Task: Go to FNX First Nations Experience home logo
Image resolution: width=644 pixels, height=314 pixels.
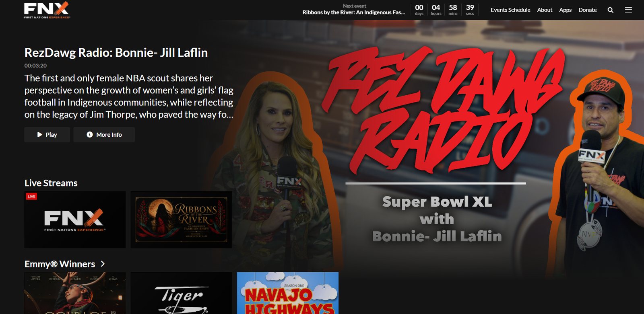Action: point(47,10)
